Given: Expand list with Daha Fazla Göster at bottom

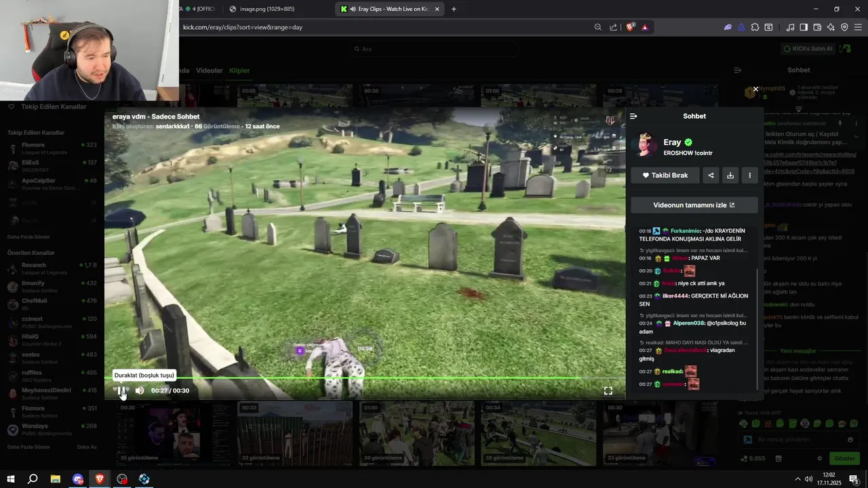Looking at the screenshot, I should point(28,447).
